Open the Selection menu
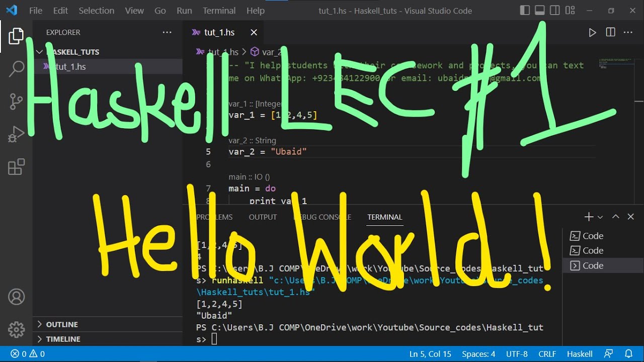Screen dimensions: 644x362 coord(97,11)
